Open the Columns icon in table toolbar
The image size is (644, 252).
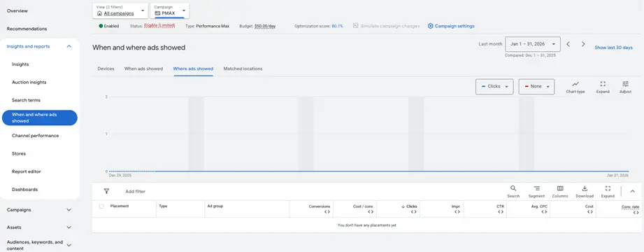point(560,188)
